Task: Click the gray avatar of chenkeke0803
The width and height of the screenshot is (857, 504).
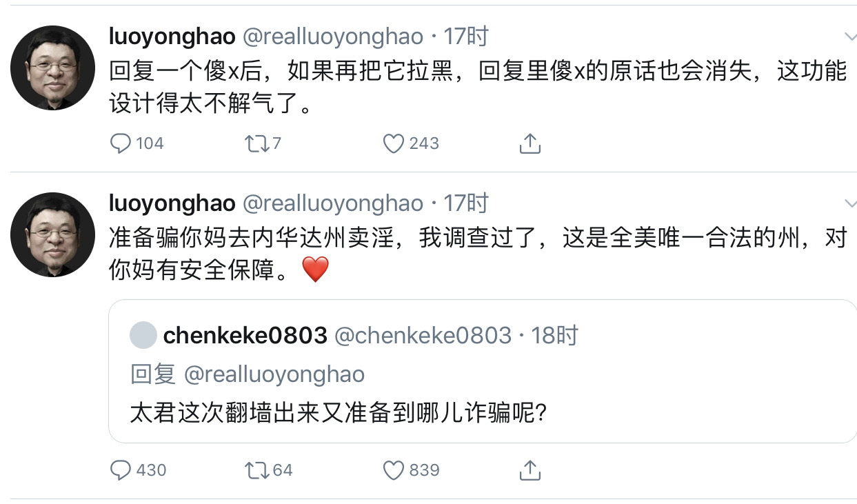Action: [143, 336]
